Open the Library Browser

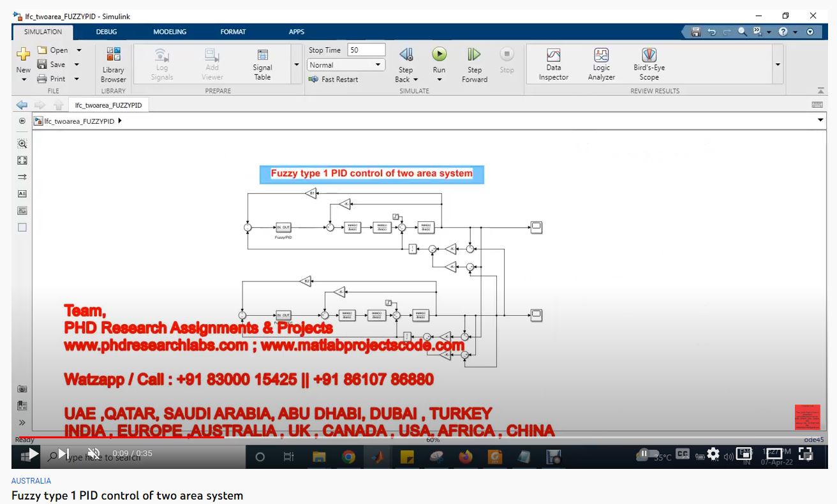(113, 65)
